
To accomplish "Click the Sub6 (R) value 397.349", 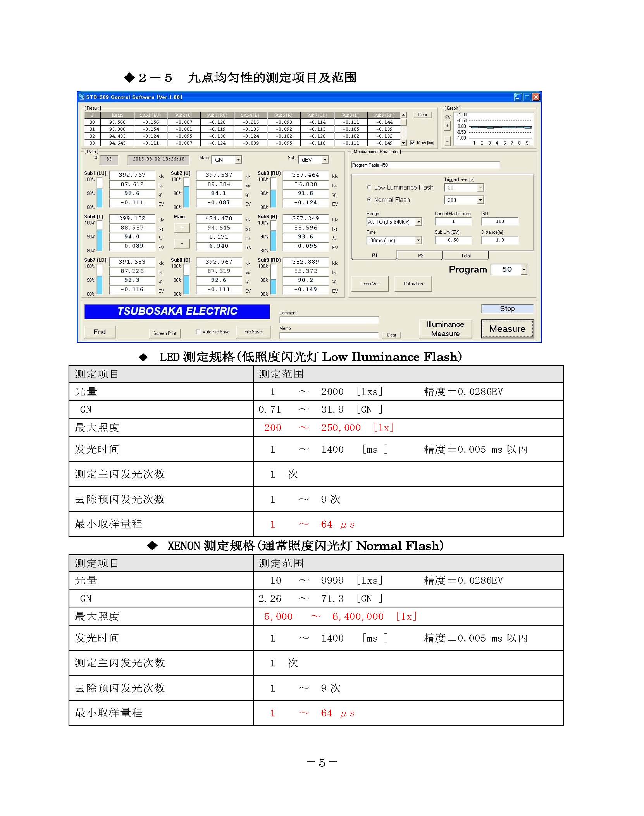I will point(306,219).
